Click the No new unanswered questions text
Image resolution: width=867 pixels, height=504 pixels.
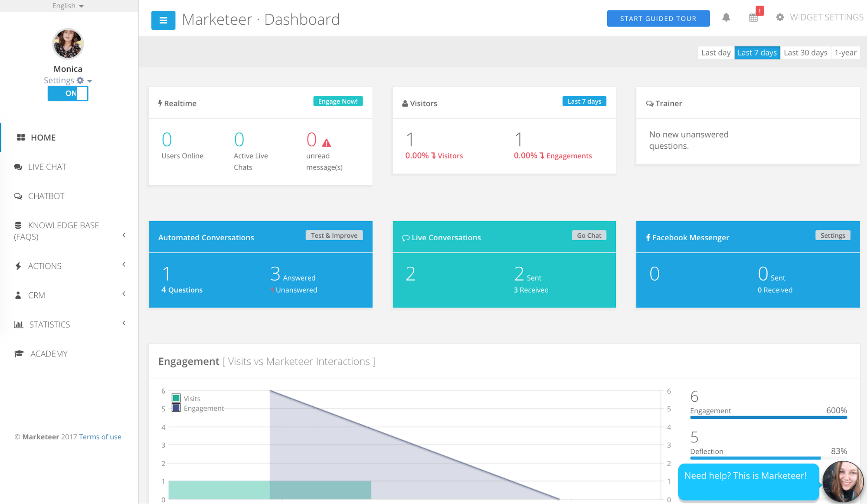point(689,140)
